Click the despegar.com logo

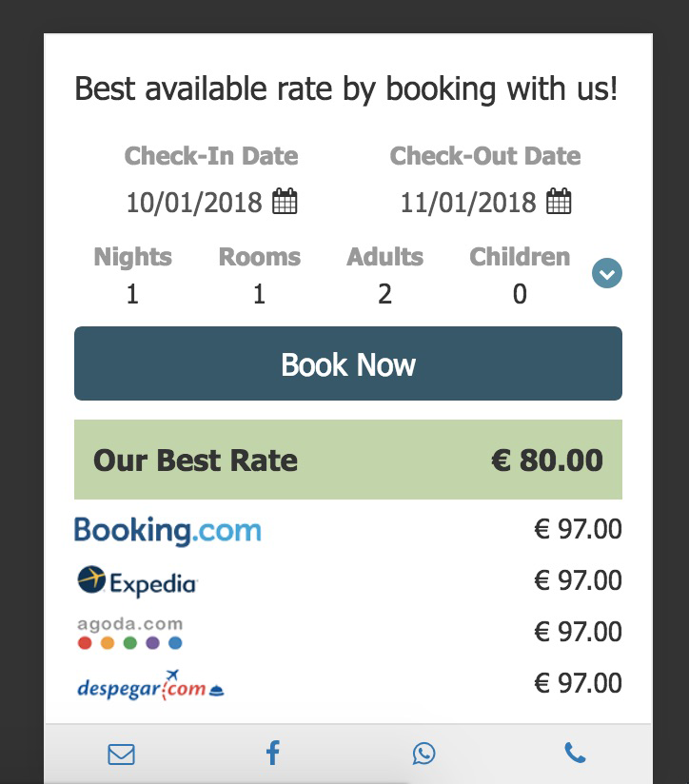(x=150, y=685)
